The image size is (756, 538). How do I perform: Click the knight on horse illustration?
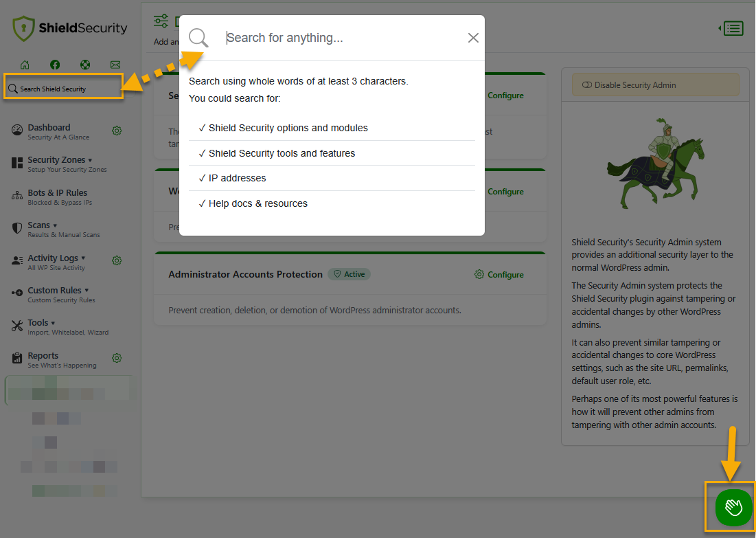pyautogui.click(x=656, y=163)
